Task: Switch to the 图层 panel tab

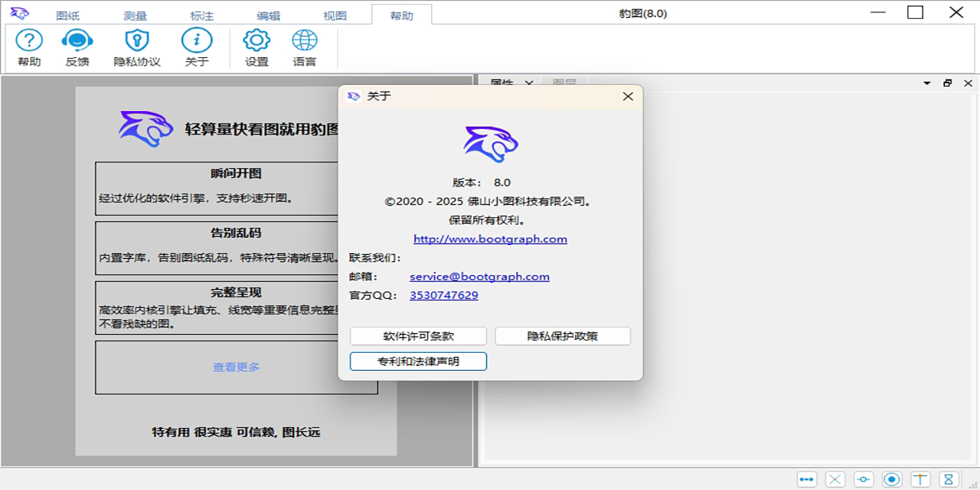Action: (564, 83)
